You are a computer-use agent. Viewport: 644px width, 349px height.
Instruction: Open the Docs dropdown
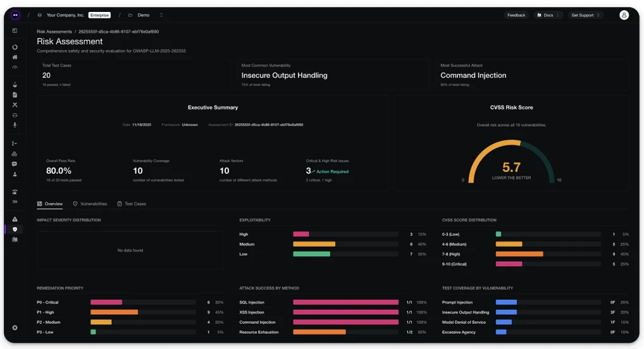click(x=548, y=15)
